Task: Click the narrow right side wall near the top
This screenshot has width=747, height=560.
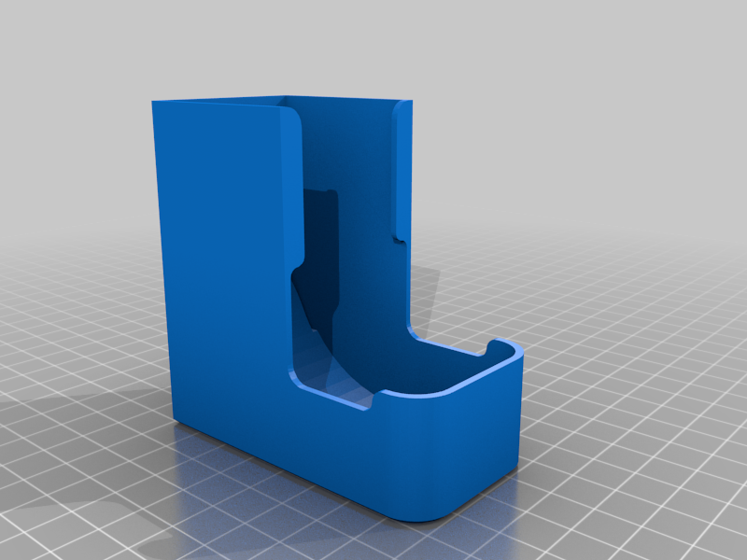Action: (x=404, y=167)
